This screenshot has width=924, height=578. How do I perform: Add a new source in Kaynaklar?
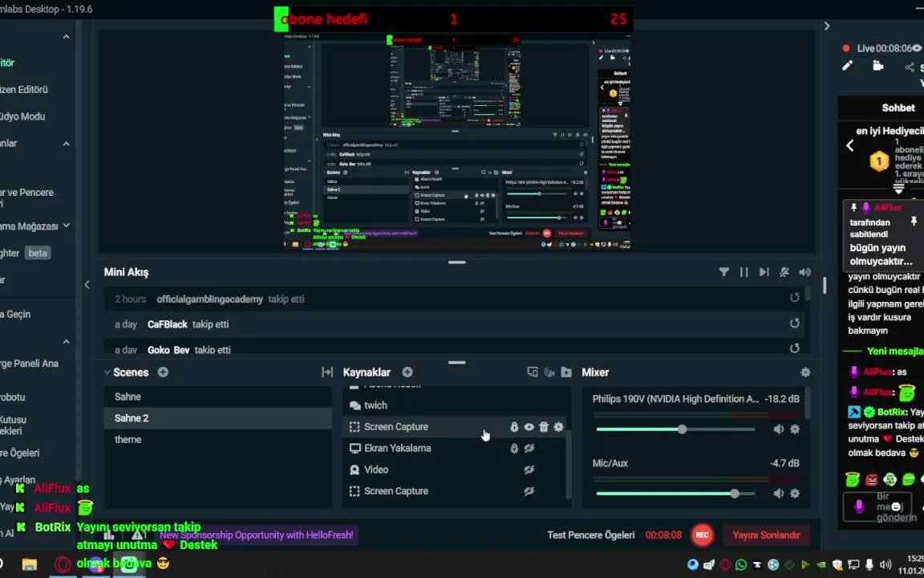pos(407,372)
